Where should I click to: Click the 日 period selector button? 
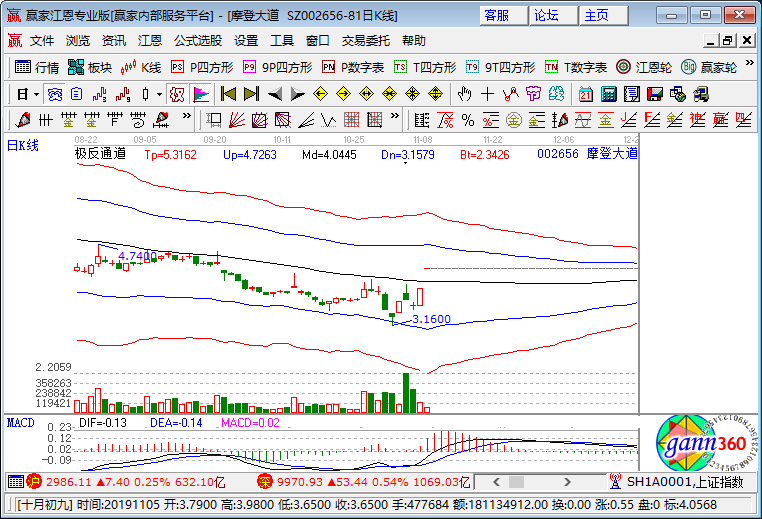[22, 94]
